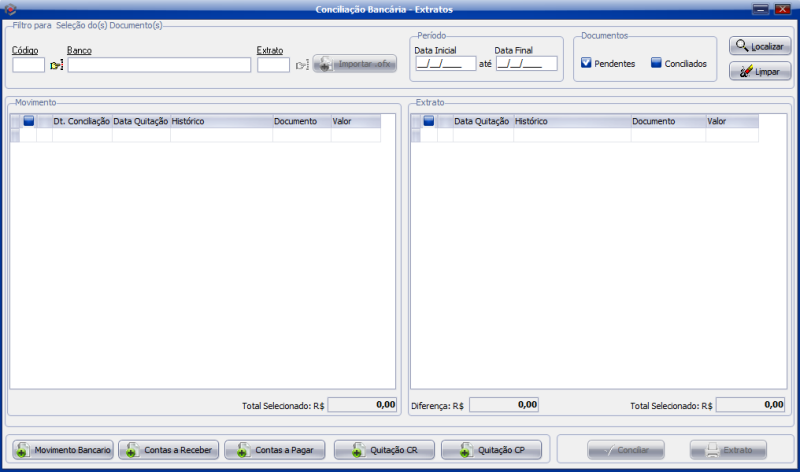
Task: Toggle select-all checkbox in Movimento grid header
Action: tap(29, 121)
